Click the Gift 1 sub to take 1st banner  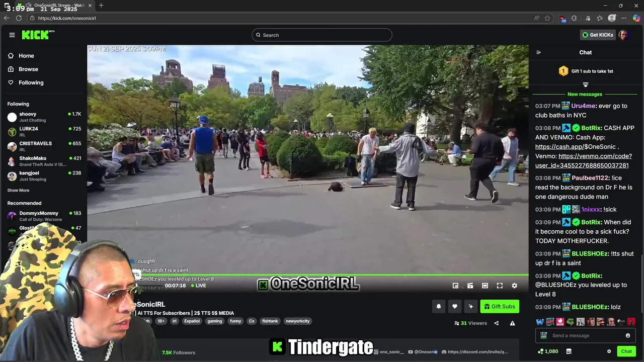pyautogui.click(x=586, y=71)
